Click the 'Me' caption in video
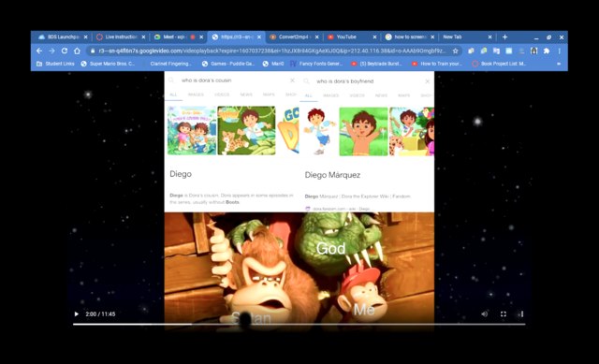Image resolution: width=599 pixels, height=364 pixels. tap(364, 310)
